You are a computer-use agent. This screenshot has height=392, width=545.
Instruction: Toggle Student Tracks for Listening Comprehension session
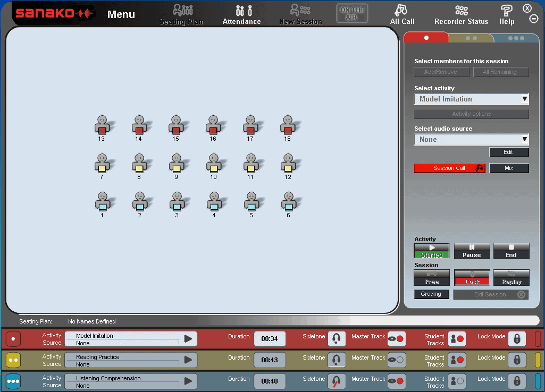457,381
